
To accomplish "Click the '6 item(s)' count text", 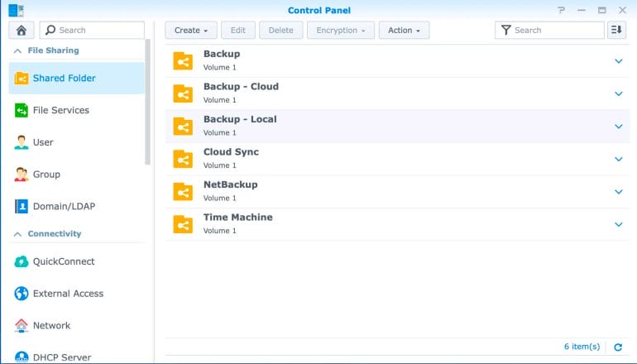I will [582, 347].
